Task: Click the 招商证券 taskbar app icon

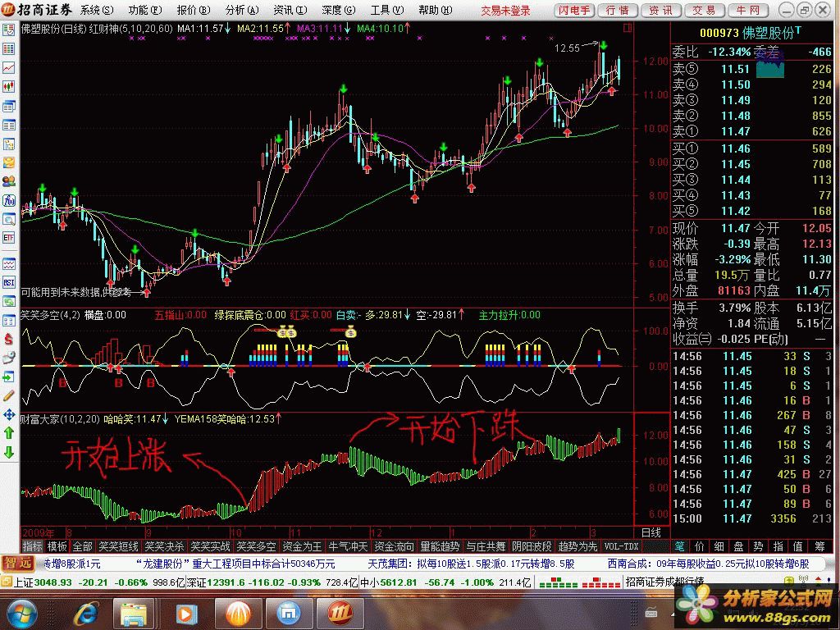Action: coord(340,614)
